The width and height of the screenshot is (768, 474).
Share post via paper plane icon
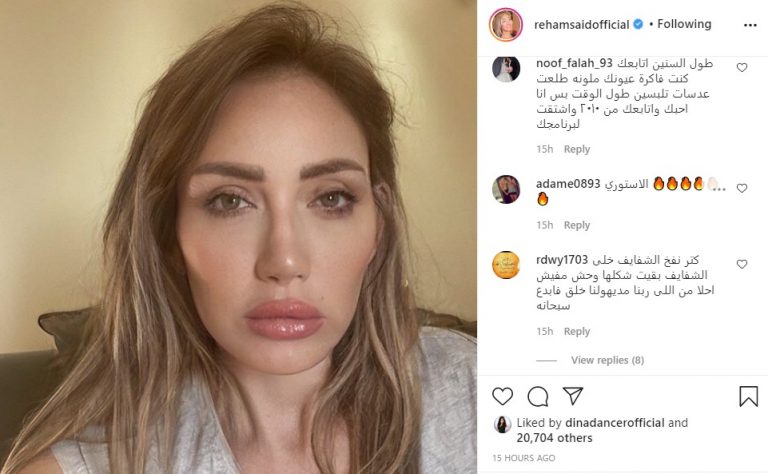point(573,396)
